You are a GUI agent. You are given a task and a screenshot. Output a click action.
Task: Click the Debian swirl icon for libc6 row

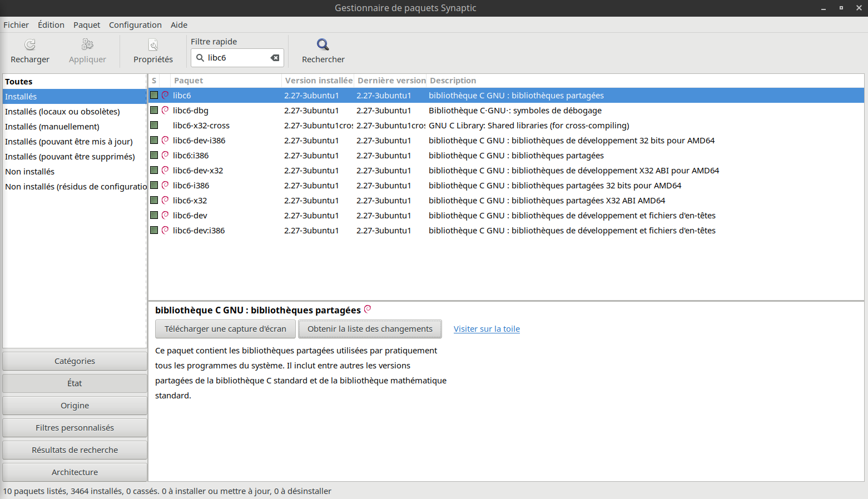point(165,95)
